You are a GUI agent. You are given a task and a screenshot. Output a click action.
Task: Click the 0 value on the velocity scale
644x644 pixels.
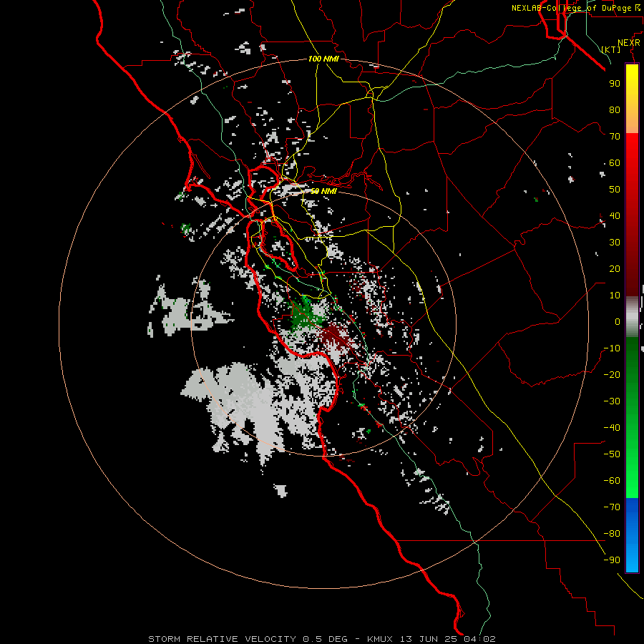click(x=618, y=322)
